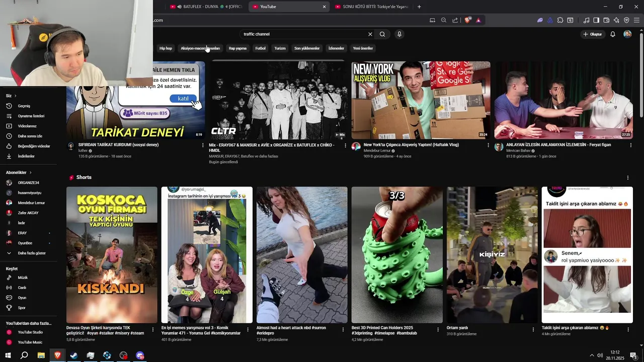Select the İzlenenler filter chip

tap(336, 48)
